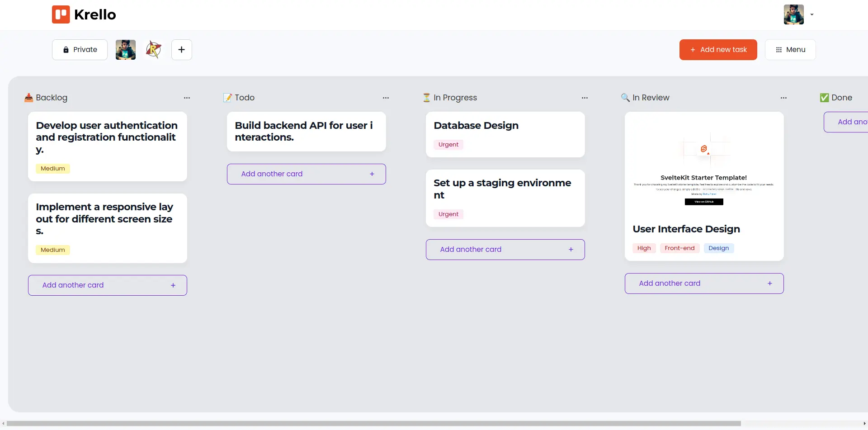Click the horizontal scrollbar at the bottom

coord(373,424)
